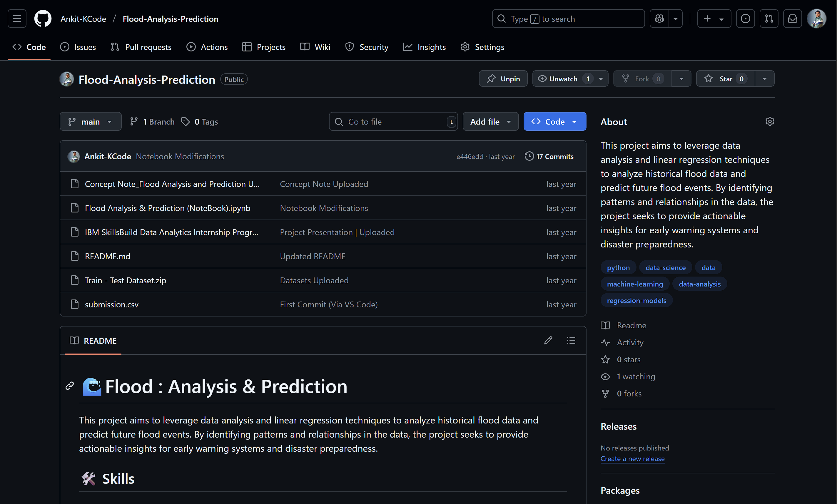View the 17 Commits history
Screen dimensions: 837x504
coord(549,156)
